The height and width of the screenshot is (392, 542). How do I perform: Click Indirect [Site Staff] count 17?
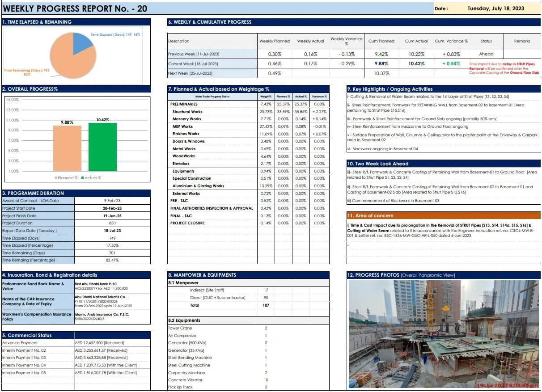pos(266,291)
